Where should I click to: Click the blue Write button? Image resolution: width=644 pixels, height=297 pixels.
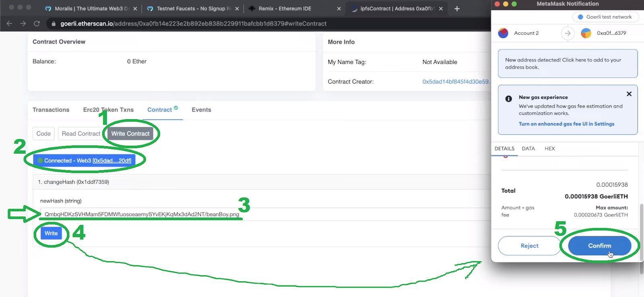[51, 233]
